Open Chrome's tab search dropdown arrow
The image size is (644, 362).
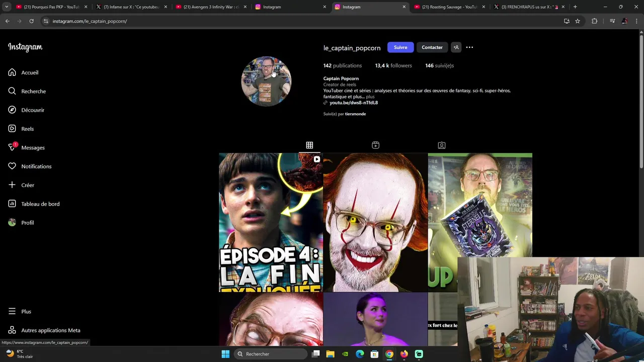point(7,7)
